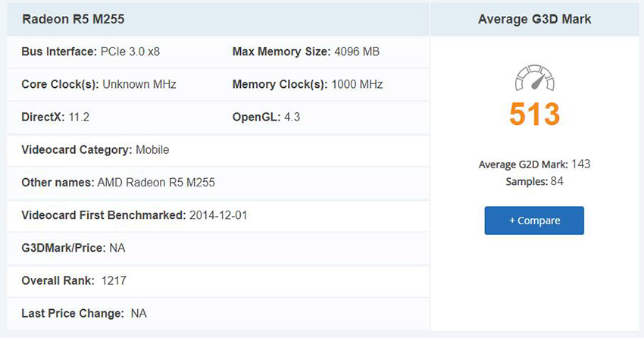Select Average G2D Mark 143 text
The height and width of the screenshot is (338, 644).
coord(534,164)
